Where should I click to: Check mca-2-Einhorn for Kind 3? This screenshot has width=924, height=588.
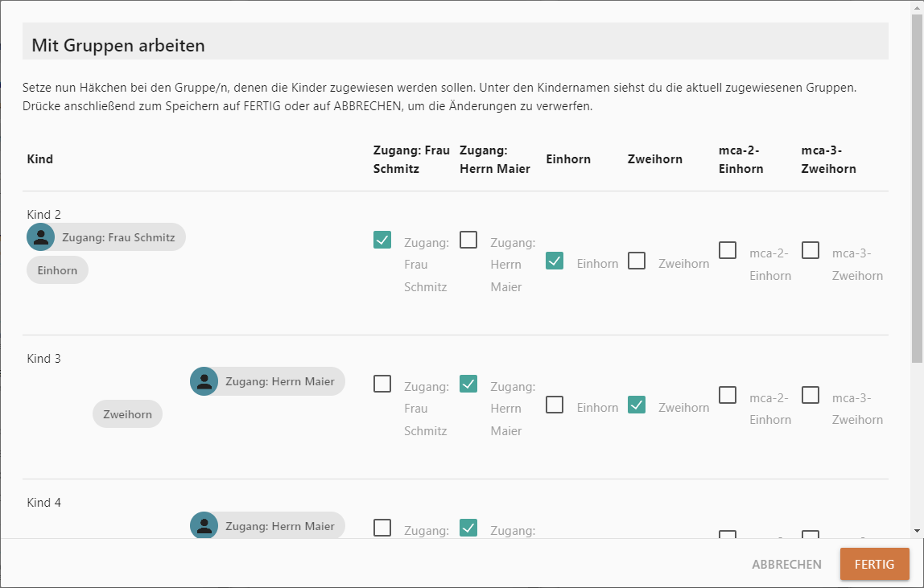point(728,395)
